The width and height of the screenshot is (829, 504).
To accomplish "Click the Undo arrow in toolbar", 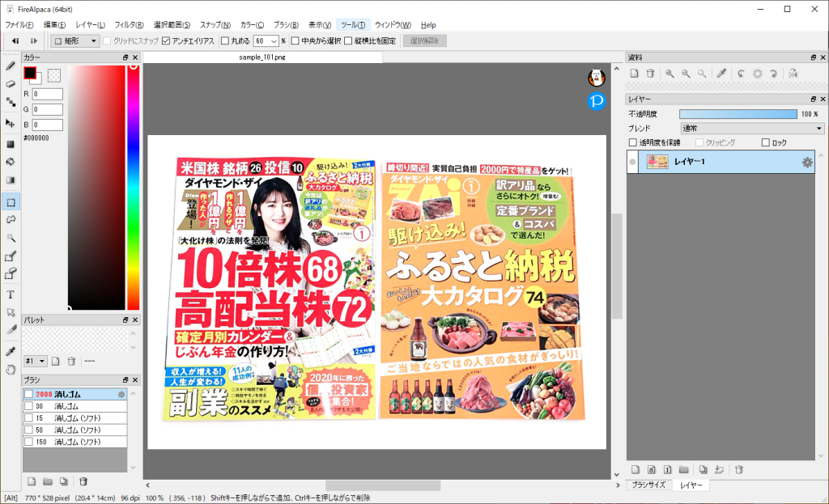I will (x=15, y=40).
